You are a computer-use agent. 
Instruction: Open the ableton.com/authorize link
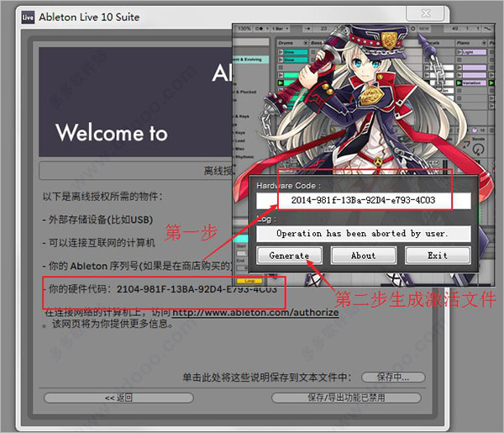point(255,313)
